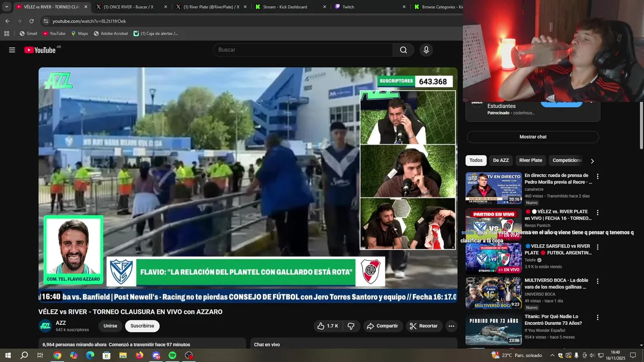644x362 pixels.
Task: Open options for Pedro Morilla press conference video
Action: [598, 176]
